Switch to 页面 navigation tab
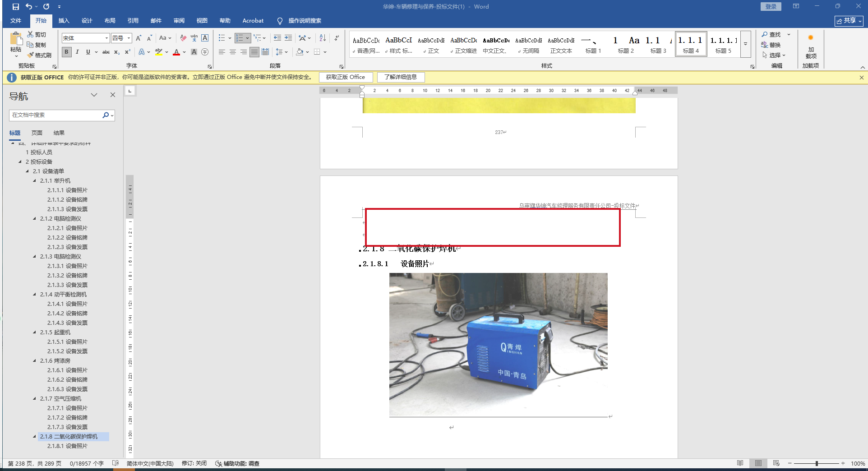This screenshot has height=471, width=868. 37,133
